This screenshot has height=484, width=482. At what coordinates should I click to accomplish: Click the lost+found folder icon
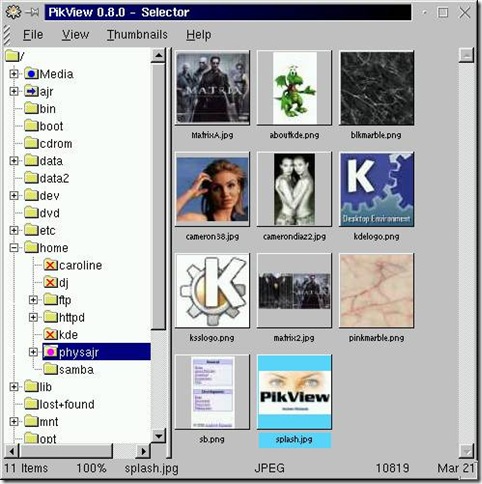[31, 404]
